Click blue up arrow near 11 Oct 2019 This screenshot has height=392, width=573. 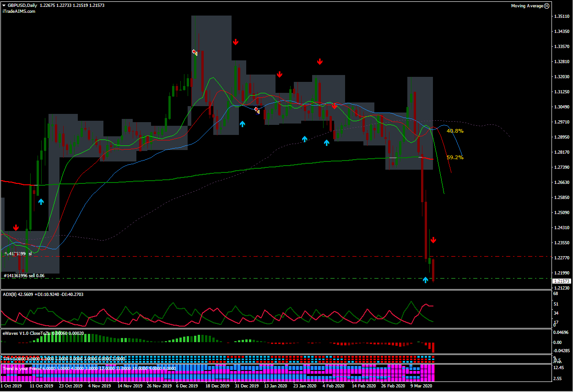tap(41, 201)
